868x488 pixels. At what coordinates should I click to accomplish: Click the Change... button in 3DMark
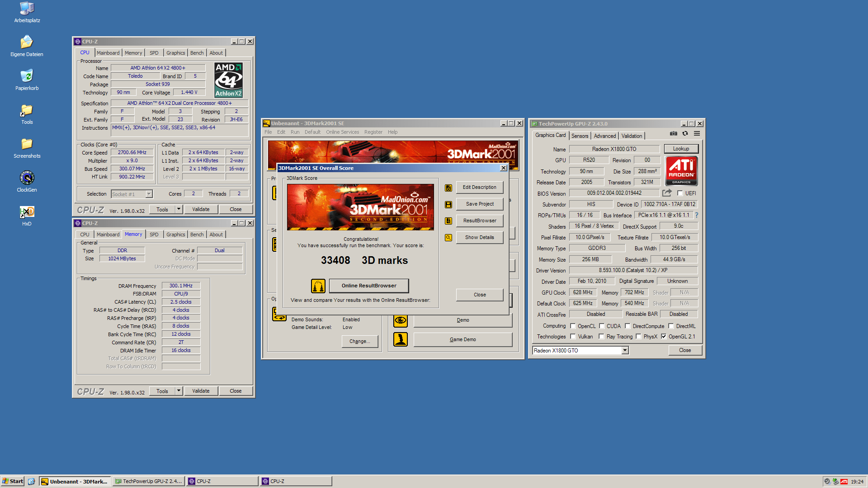(x=360, y=342)
